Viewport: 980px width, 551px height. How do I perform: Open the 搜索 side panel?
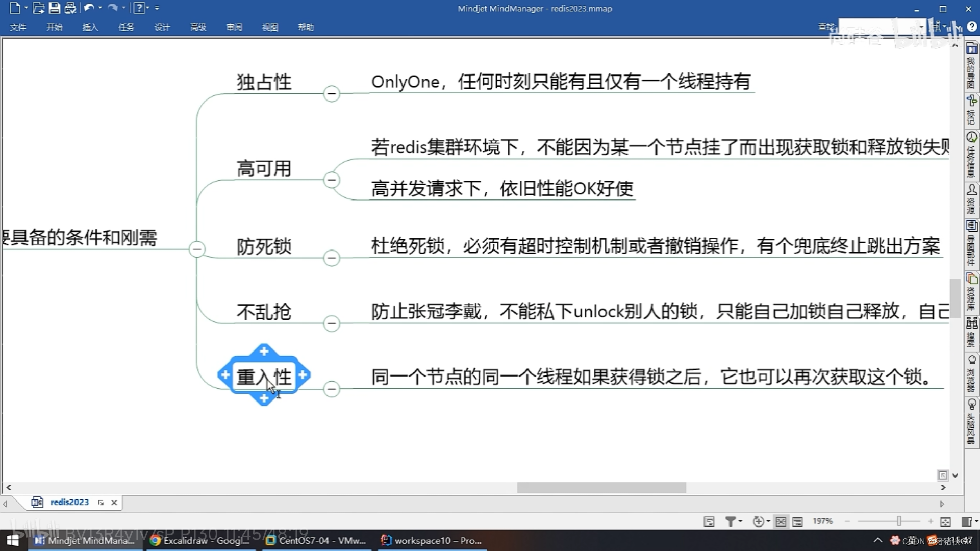972,332
